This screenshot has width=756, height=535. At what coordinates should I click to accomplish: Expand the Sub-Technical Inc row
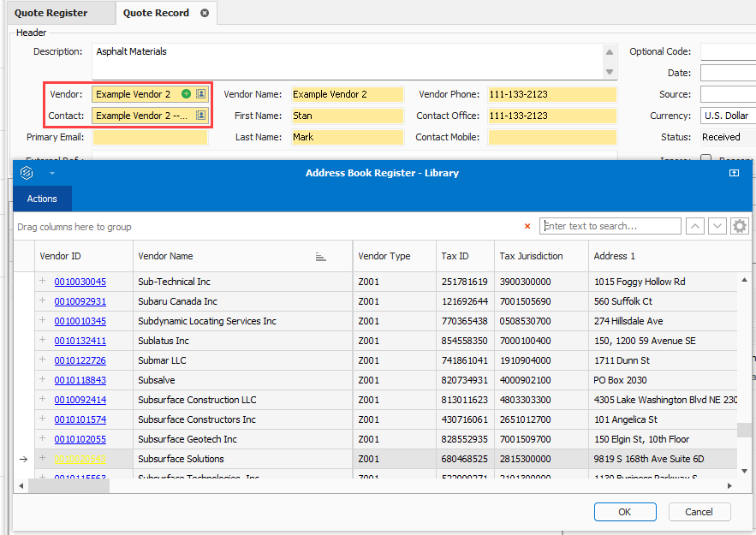42,282
